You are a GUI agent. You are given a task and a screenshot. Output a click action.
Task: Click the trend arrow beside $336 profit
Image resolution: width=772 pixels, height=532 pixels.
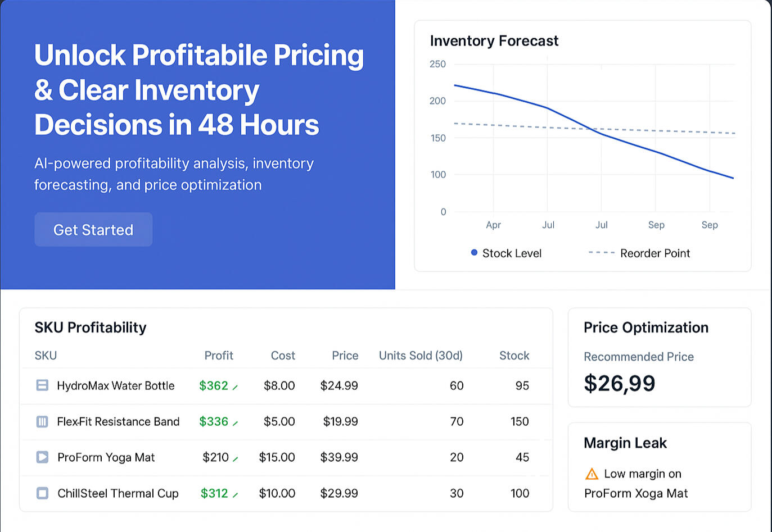(x=235, y=423)
